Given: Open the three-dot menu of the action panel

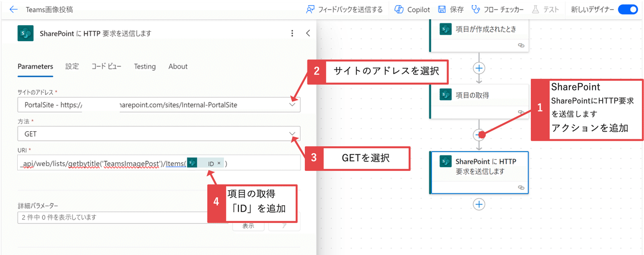Looking at the screenshot, I should click(292, 33).
